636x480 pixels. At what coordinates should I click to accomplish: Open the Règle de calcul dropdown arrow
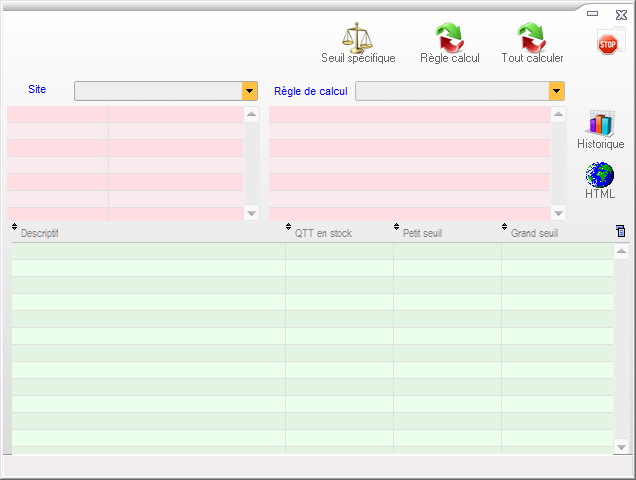coord(556,91)
